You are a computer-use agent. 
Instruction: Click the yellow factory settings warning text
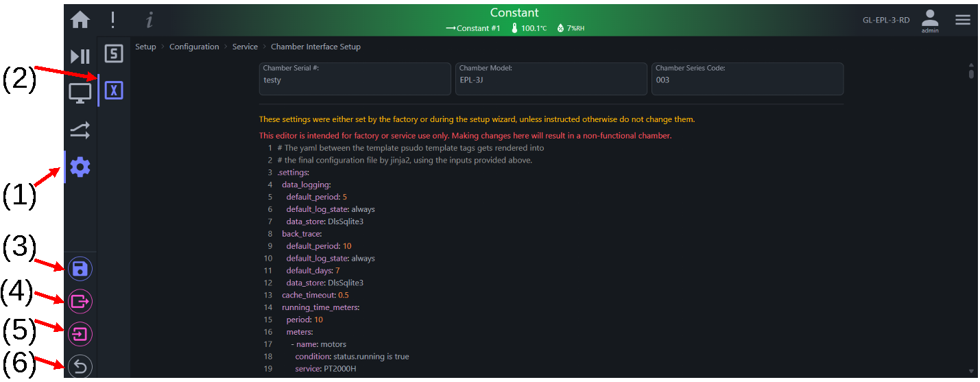point(477,119)
